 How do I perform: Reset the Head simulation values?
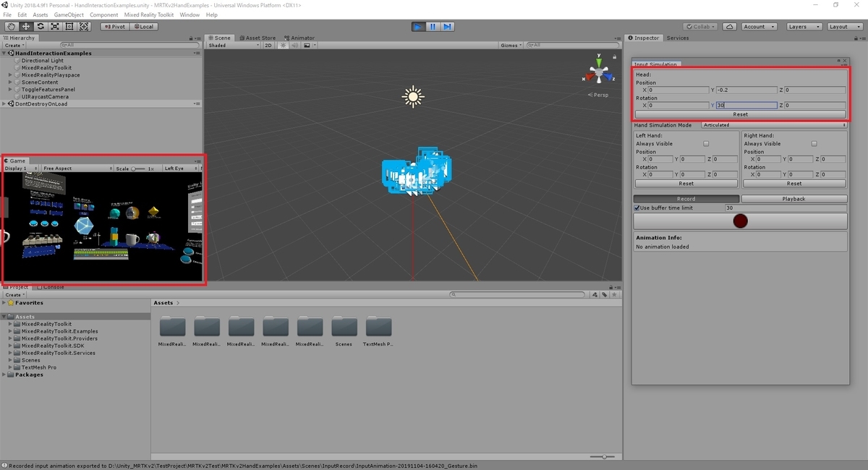point(739,114)
